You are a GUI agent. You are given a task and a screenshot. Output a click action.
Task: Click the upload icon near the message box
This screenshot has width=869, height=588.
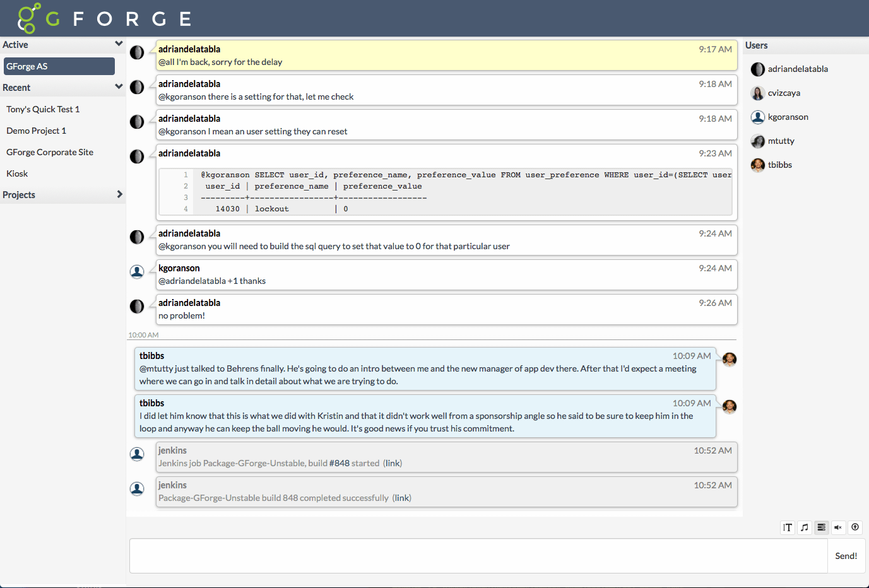click(855, 527)
